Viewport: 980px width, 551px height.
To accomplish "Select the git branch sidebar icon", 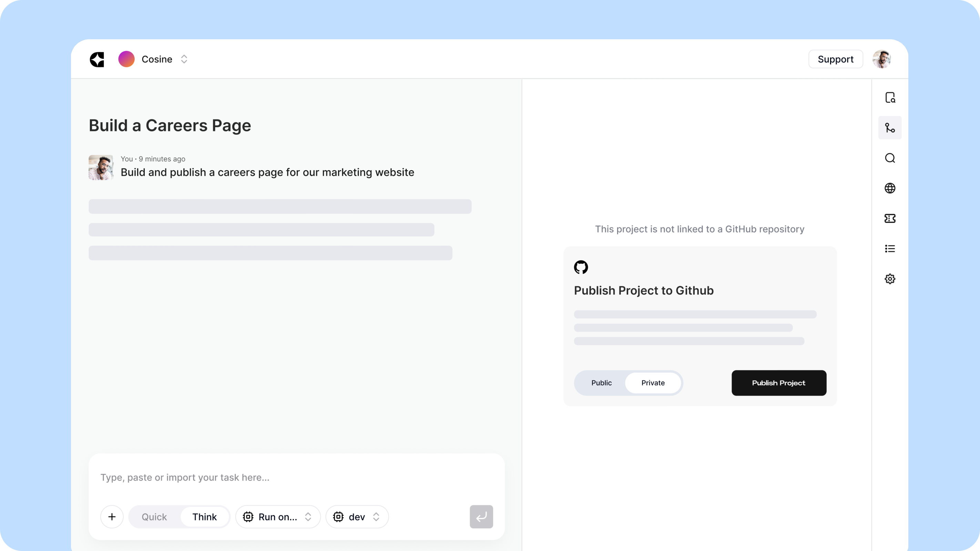I will (890, 128).
